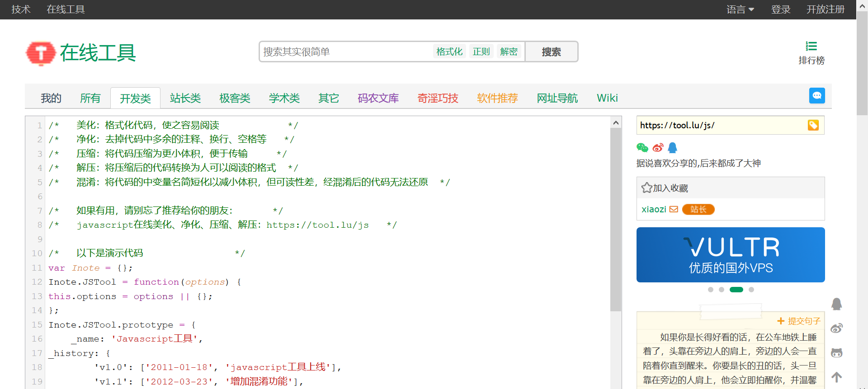Open the xiaozi user profile link
This screenshot has height=389, width=868.
(x=654, y=209)
